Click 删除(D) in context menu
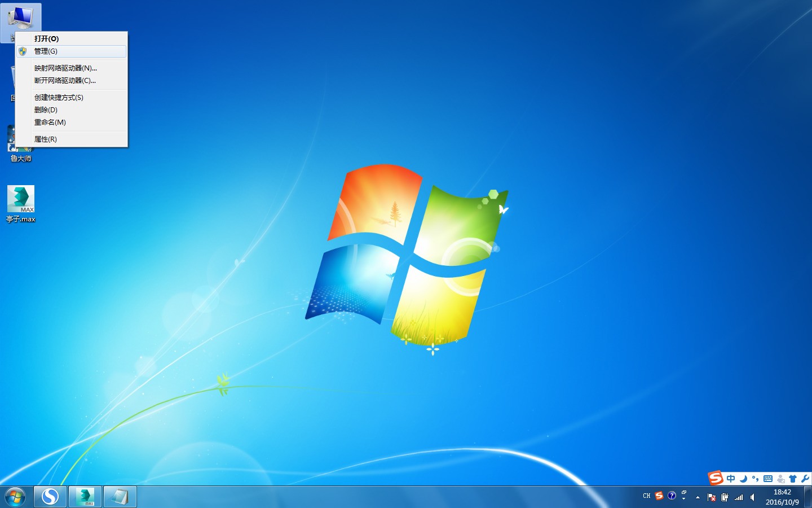Screen dimensions: 812x508 (x=71, y=110)
